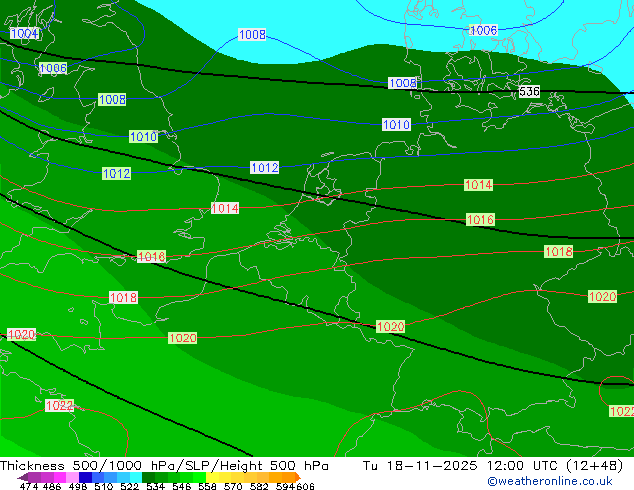Click the 594 value on the legend

[x=285, y=486]
